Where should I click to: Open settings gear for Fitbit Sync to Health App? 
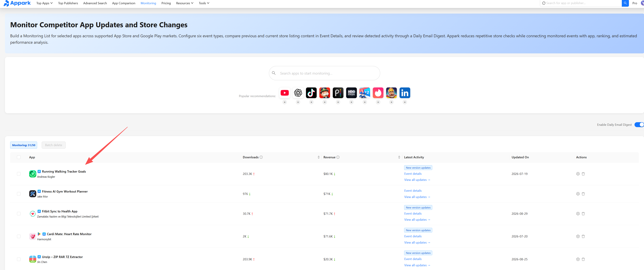pos(578,214)
